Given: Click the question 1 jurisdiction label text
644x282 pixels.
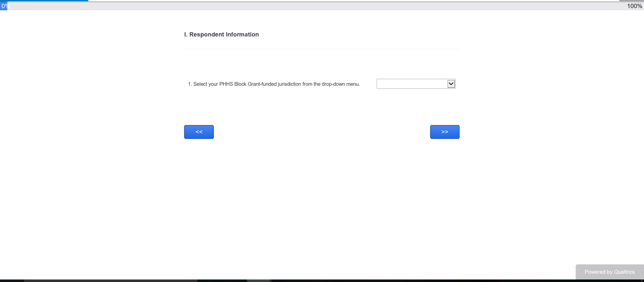Looking at the screenshot, I should coord(274,84).
